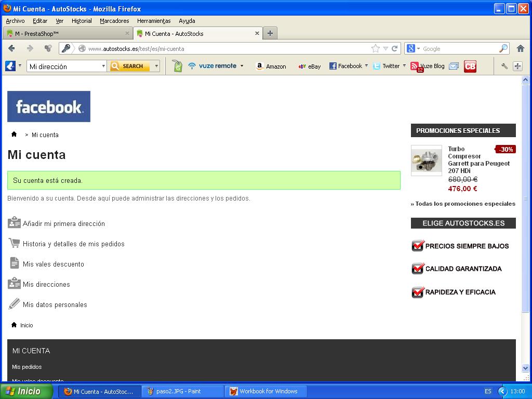This screenshot has width=532, height=399.
Task: Click the red CB toolbar icon
Action: (x=470, y=66)
